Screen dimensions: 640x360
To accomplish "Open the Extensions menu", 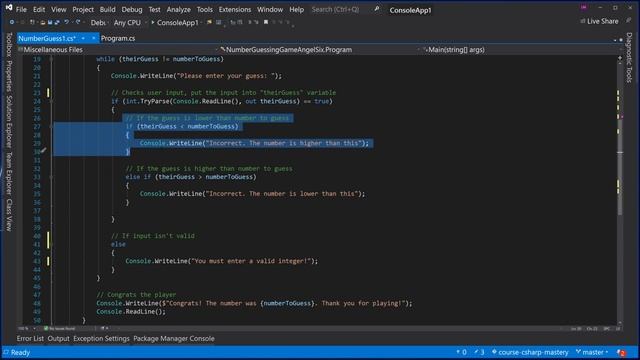I will pyautogui.click(x=235, y=9).
